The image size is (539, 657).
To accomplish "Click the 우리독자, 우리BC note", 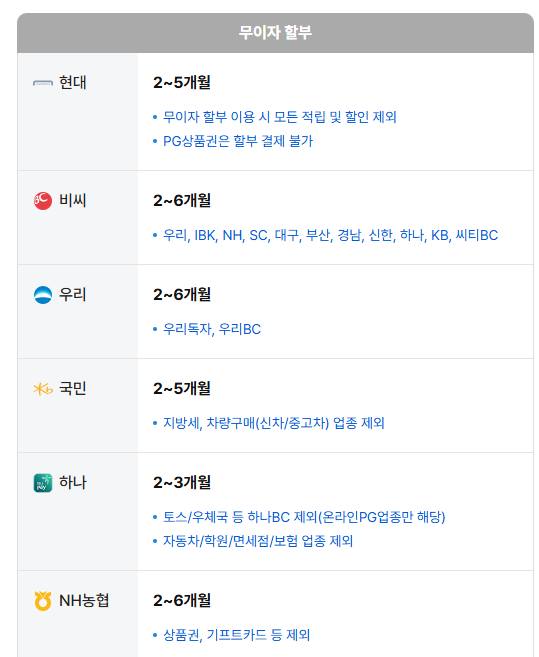I will pyautogui.click(x=212, y=329).
